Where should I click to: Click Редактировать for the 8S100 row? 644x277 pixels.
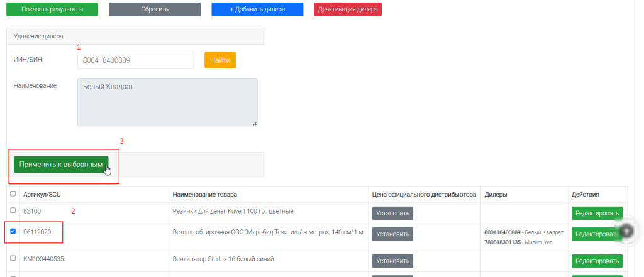tap(596, 213)
